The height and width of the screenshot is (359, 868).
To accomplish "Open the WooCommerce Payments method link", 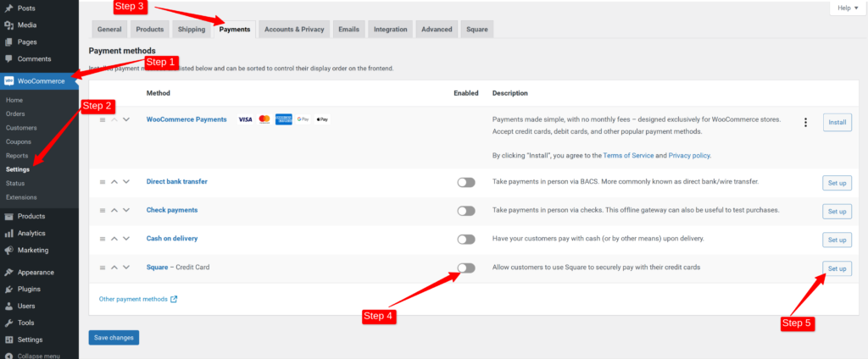I will pos(186,119).
